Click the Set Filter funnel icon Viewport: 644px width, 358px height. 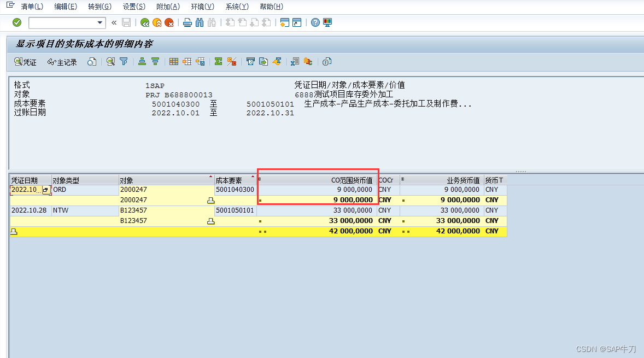(124, 62)
